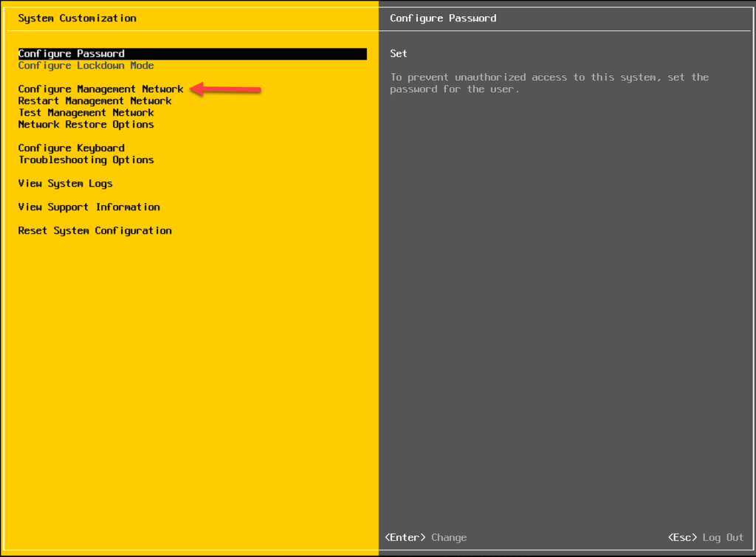Select Configure Keyboard entry
The image size is (756, 557).
point(71,148)
